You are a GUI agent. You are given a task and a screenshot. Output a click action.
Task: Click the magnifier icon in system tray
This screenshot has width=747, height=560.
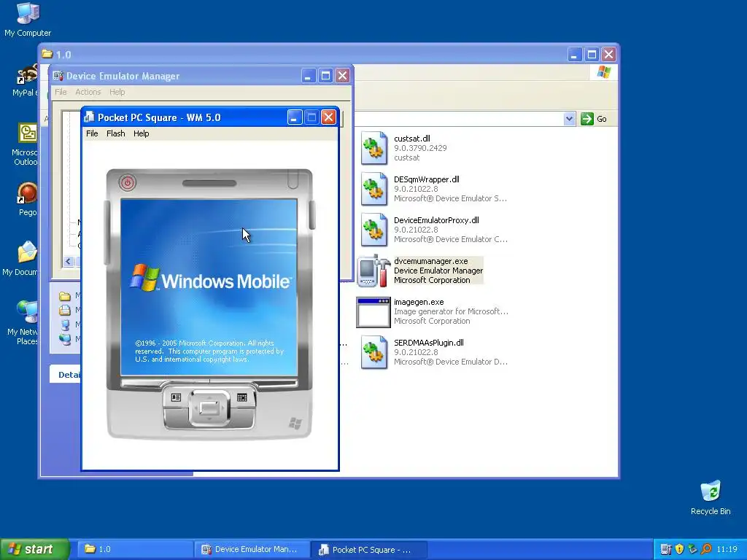(x=706, y=549)
